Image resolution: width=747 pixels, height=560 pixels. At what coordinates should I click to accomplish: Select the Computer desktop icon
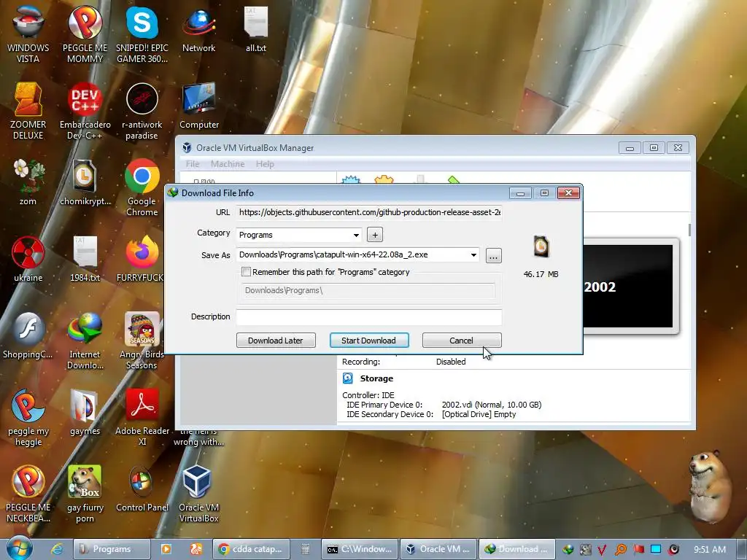(198, 106)
